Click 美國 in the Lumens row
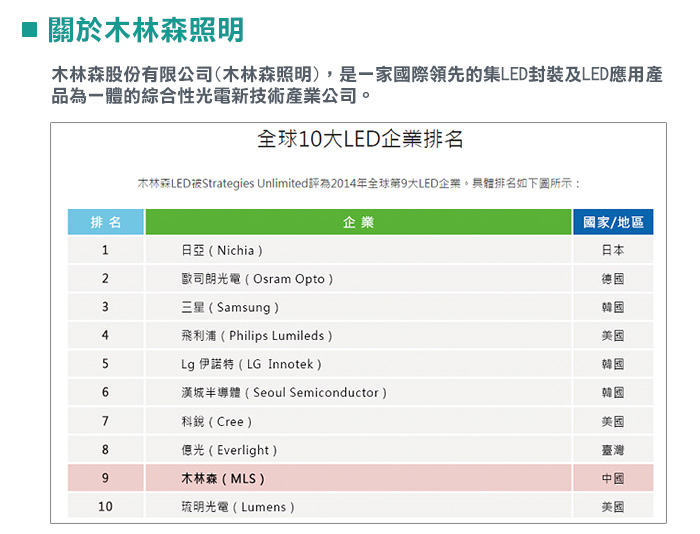Viewport: 700px width, 534px height. point(613,507)
